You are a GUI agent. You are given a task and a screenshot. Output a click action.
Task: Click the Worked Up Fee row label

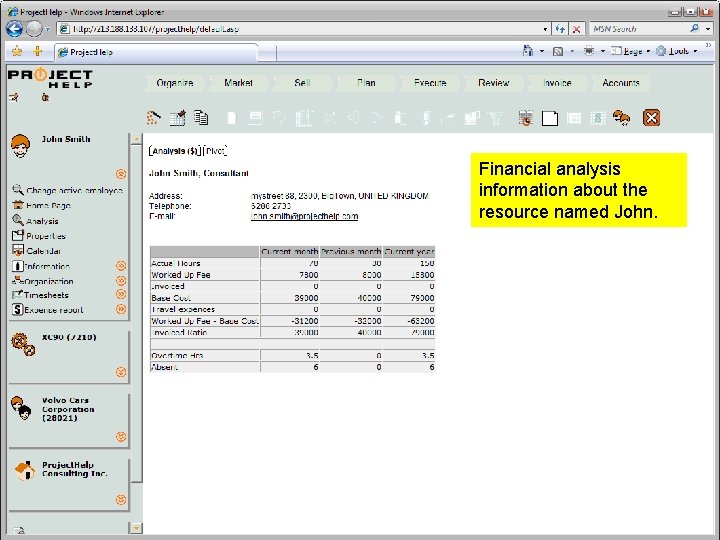click(x=180, y=275)
